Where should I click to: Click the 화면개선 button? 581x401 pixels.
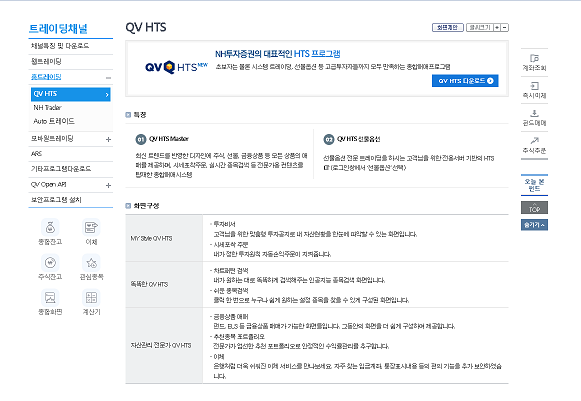pos(448,27)
